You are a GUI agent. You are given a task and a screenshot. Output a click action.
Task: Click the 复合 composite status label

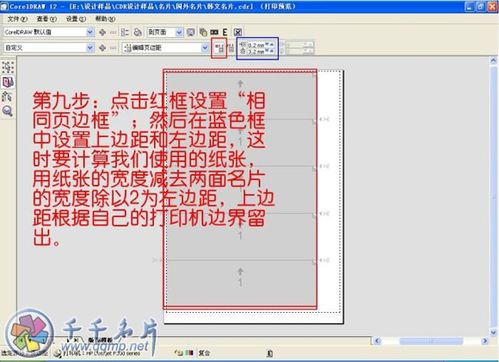(204, 353)
